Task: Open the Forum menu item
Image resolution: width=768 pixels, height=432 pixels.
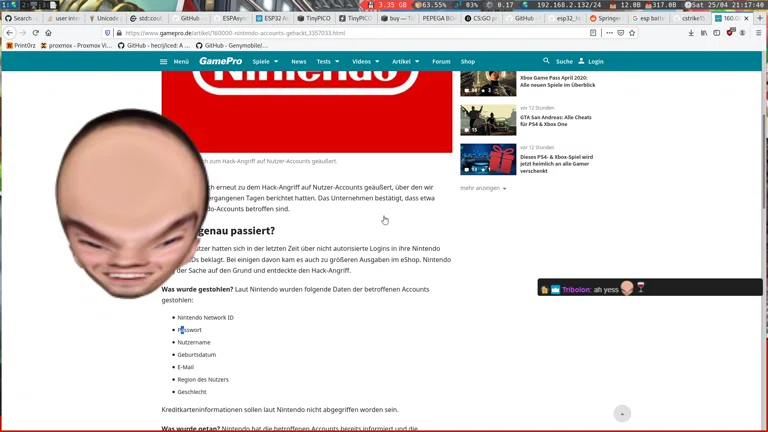Action: [x=441, y=62]
